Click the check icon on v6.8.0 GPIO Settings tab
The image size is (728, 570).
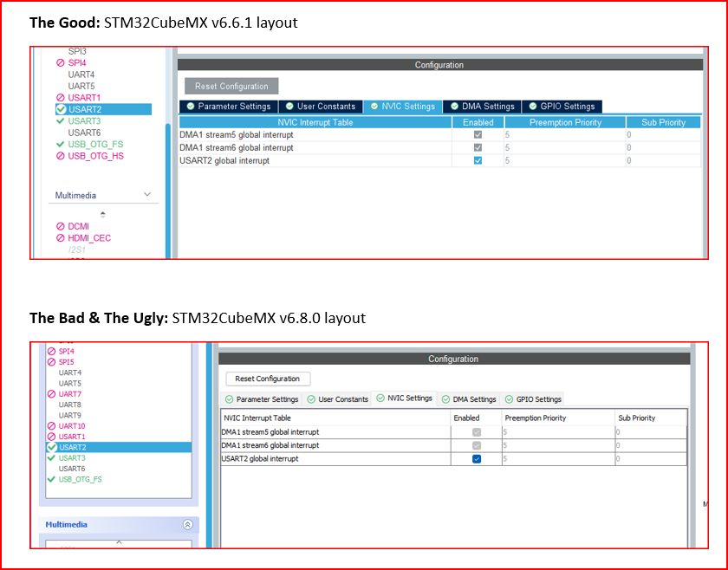point(510,399)
